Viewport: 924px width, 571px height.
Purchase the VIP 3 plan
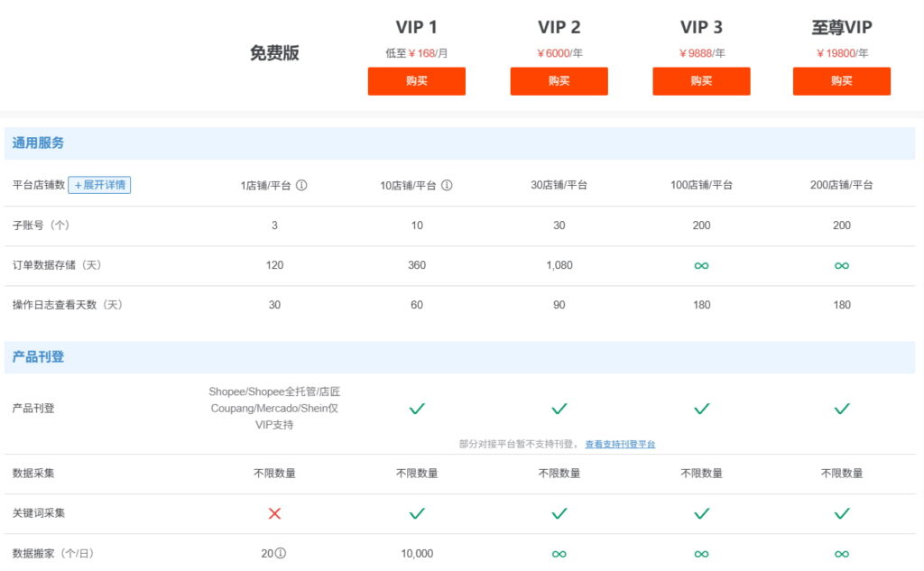click(x=701, y=81)
